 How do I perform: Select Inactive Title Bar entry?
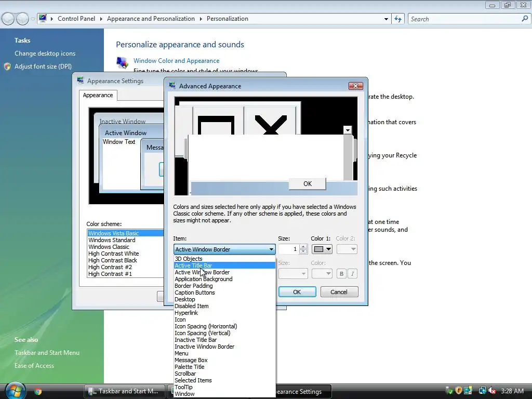pyautogui.click(x=224, y=340)
